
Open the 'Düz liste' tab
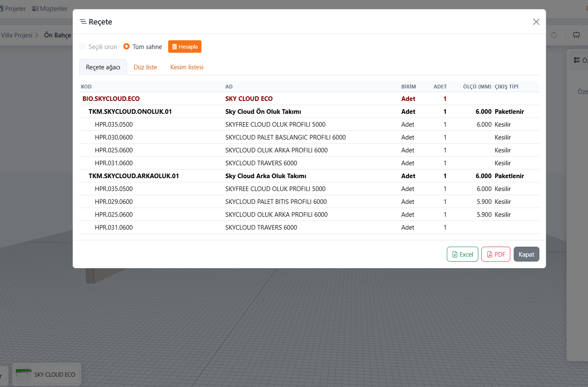click(x=145, y=67)
